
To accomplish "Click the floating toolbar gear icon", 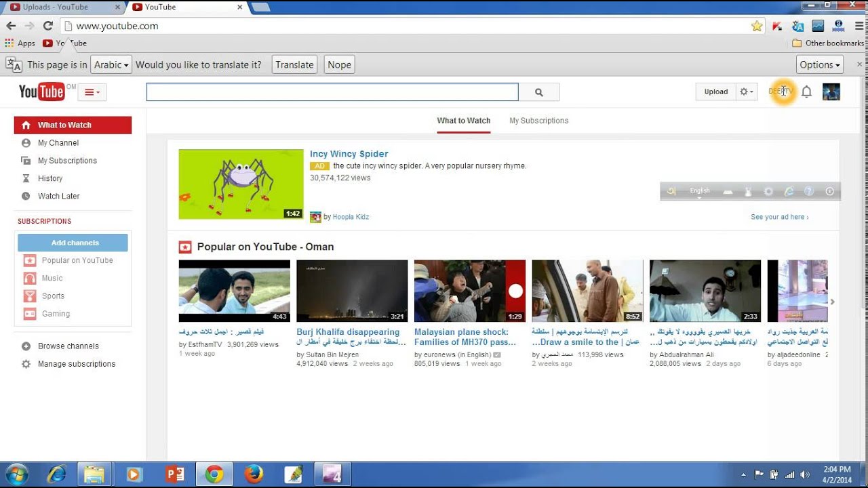I will (x=768, y=192).
